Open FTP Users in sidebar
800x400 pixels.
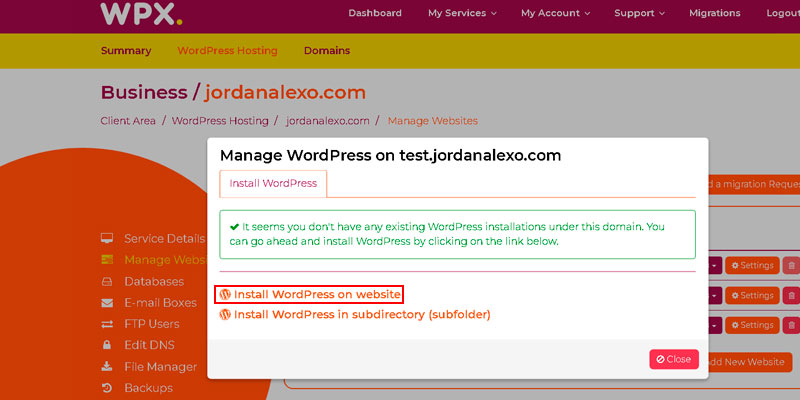tap(152, 324)
